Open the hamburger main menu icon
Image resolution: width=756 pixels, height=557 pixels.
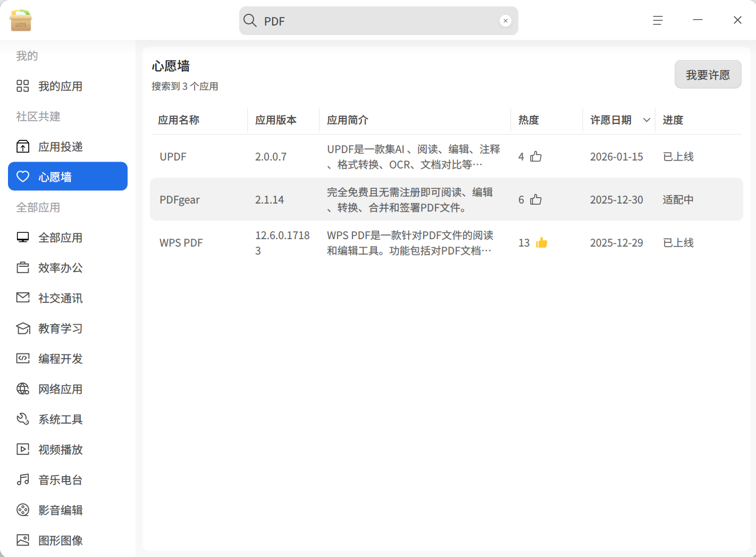point(658,20)
